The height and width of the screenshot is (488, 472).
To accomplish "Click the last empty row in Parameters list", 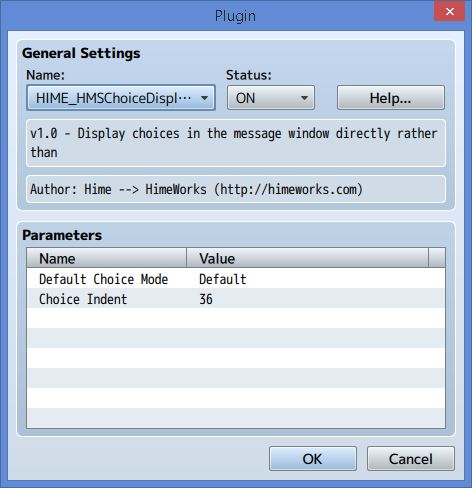I will tap(236, 418).
